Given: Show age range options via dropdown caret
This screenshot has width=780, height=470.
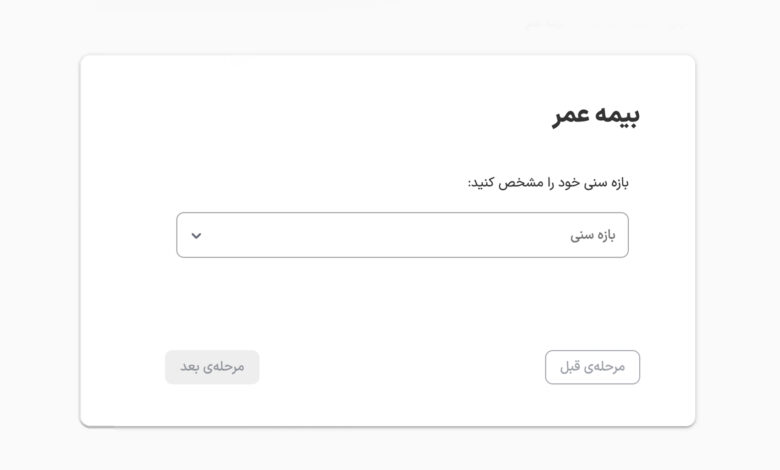Looking at the screenshot, I should pyautogui.click(x=196, y=236).
